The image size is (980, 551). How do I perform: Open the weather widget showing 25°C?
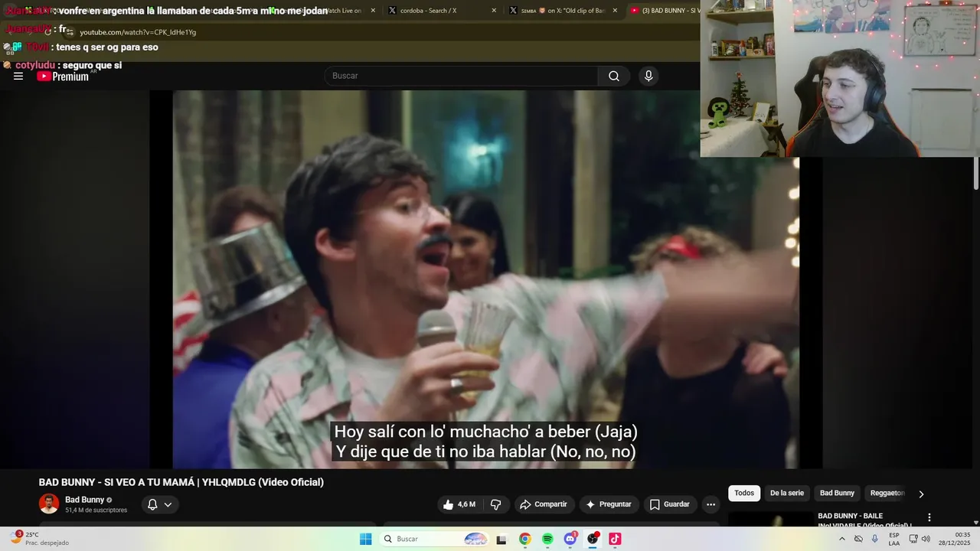point(38,538)
